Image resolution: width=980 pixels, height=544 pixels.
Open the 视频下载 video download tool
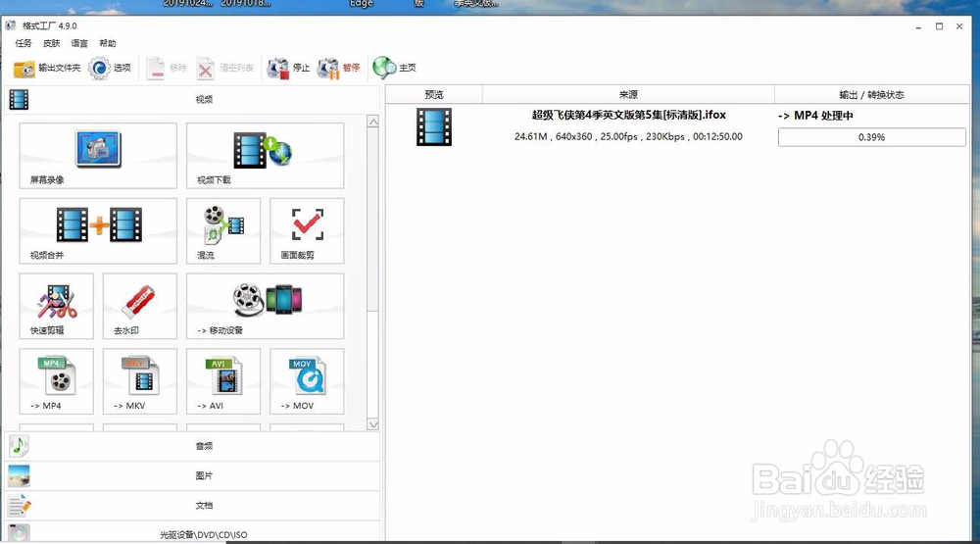tap(265, 156)
